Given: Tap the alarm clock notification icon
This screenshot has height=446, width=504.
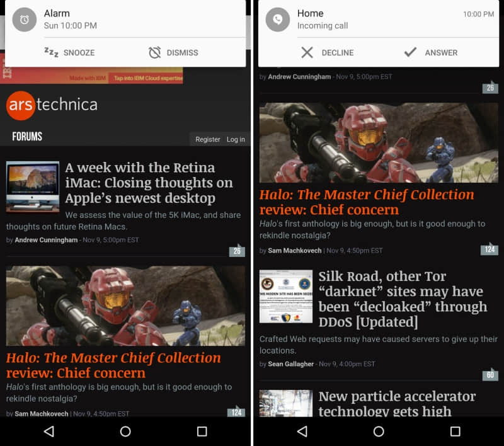Looking at the screenshot, I should [25, 20].
